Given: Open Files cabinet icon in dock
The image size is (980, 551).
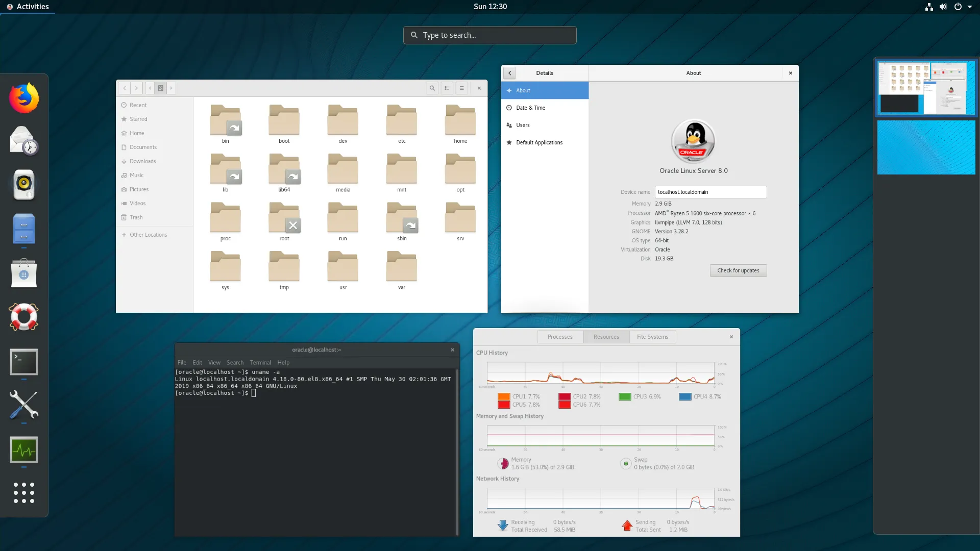Looking at the screenshot, I should click(x=24, y=229).
